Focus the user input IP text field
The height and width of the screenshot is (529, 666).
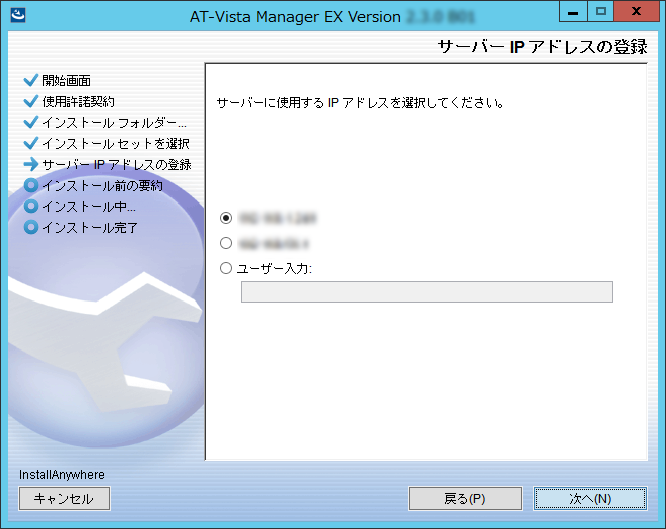pyautogui.click(x=426, y=292)
